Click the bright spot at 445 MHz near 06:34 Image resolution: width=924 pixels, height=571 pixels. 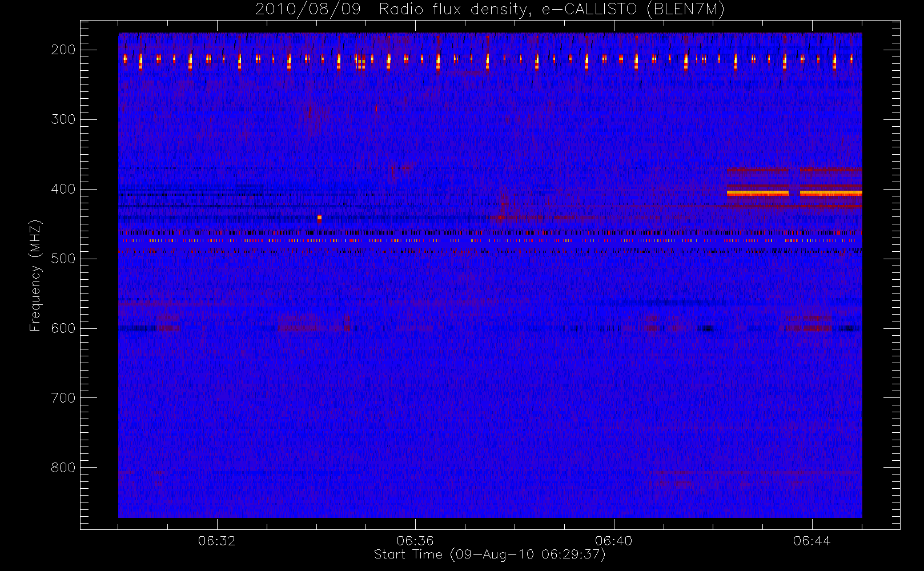319,218
